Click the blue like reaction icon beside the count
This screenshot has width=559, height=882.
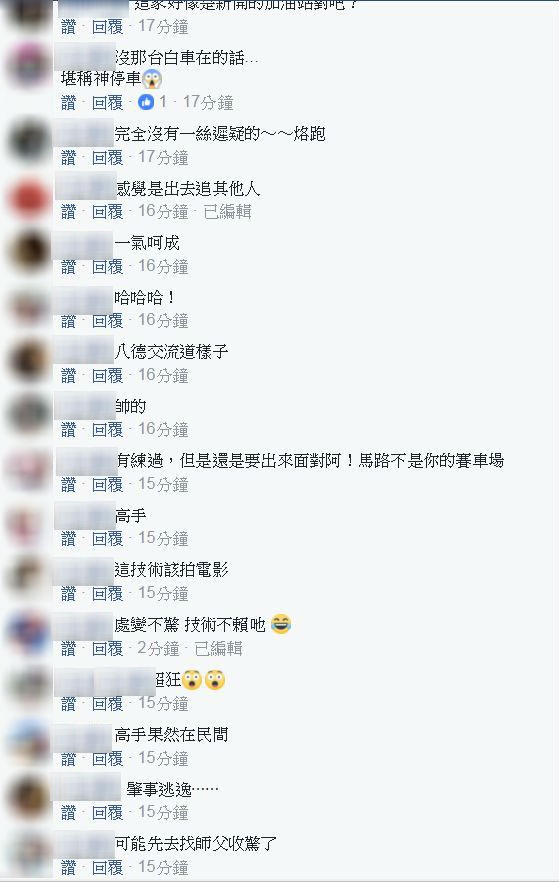coord(146,102)
